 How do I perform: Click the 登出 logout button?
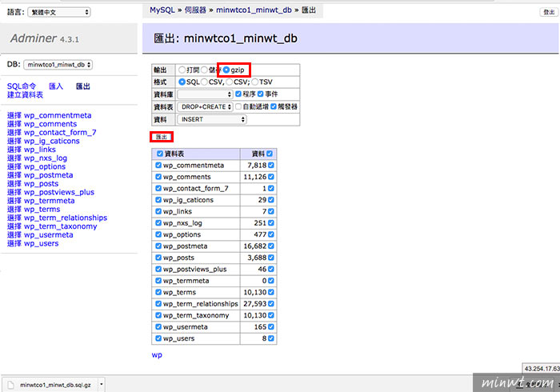(x=549, y=12)
